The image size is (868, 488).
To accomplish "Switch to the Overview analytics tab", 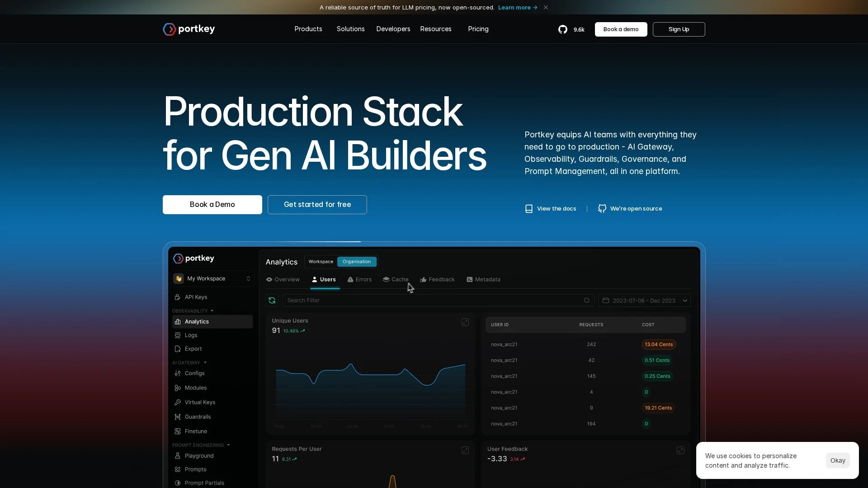I will point(283,280).
